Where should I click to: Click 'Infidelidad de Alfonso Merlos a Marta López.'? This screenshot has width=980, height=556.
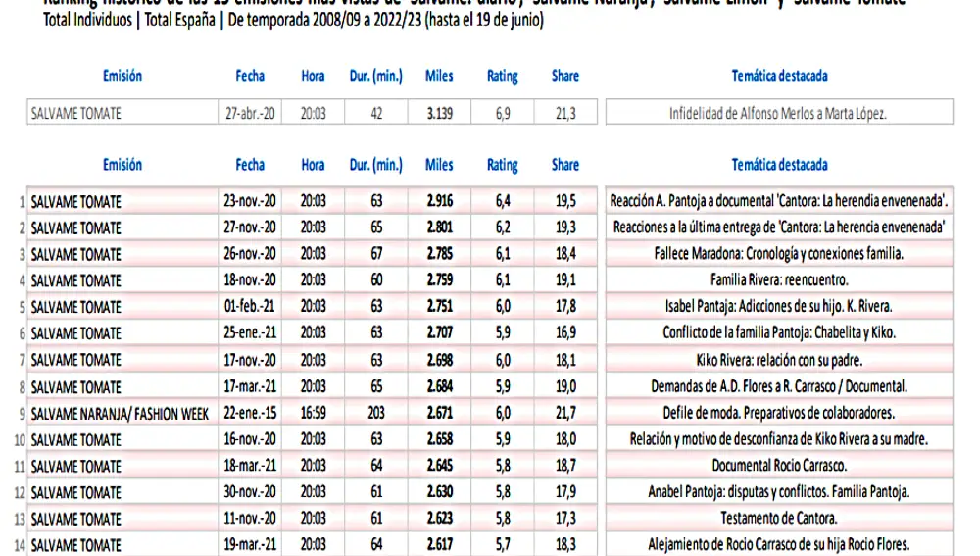(778, 113)
